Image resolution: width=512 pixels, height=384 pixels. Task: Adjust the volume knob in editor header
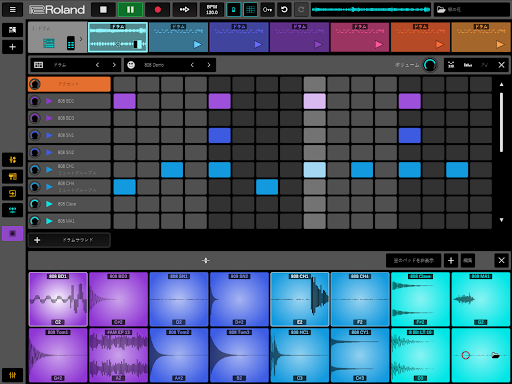(x=430, y=65)
